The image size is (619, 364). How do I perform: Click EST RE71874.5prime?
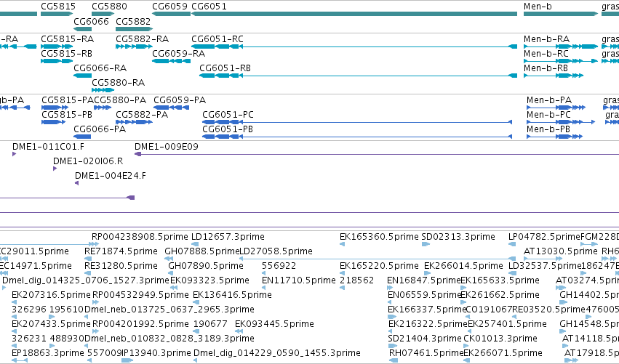121,251
